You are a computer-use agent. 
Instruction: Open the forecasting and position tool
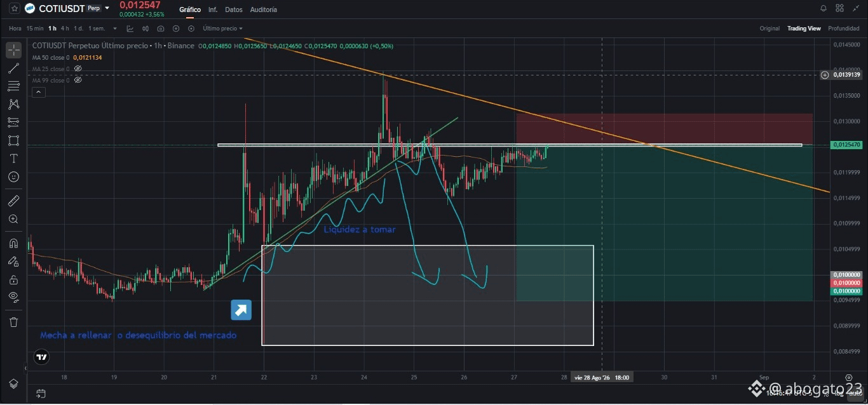(x=13, y=122)
